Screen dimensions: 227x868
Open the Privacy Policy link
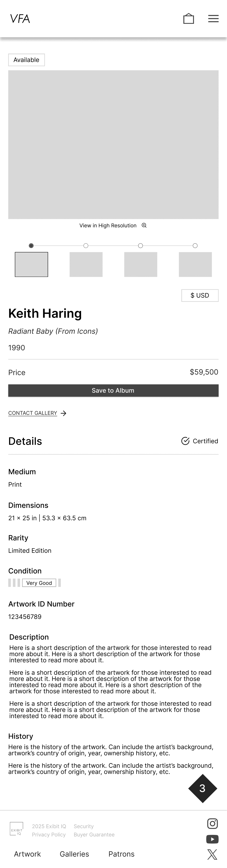click(x=49, y=834)
